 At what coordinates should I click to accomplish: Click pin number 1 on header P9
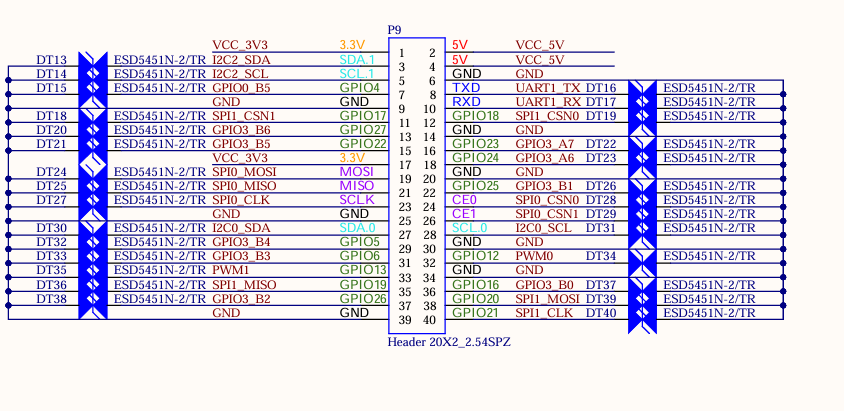click(403, 53)
